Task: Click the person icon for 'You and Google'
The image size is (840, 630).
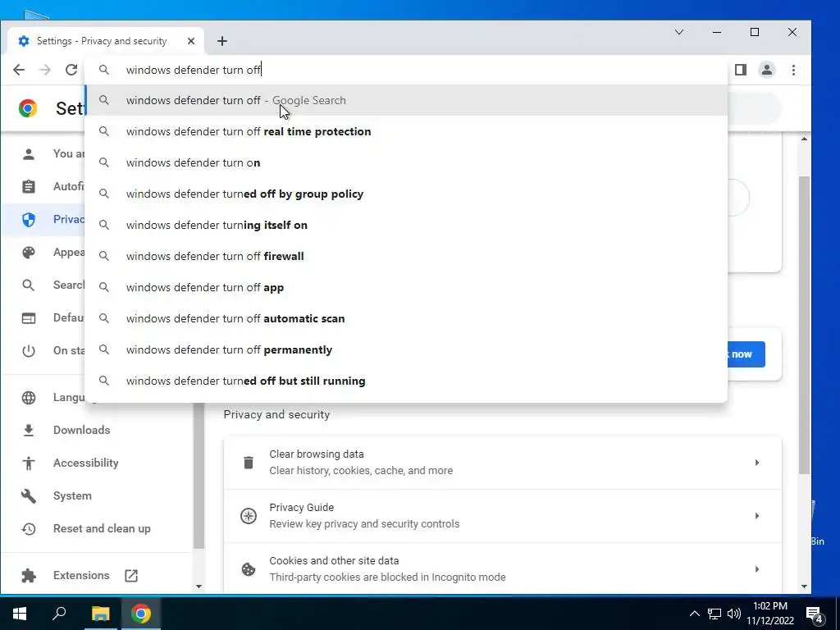Action: [29, 154]
